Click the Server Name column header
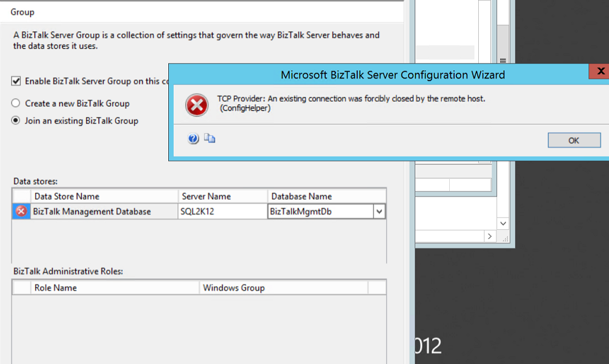This screenshot has height=364, width=609. pos(223,197)
